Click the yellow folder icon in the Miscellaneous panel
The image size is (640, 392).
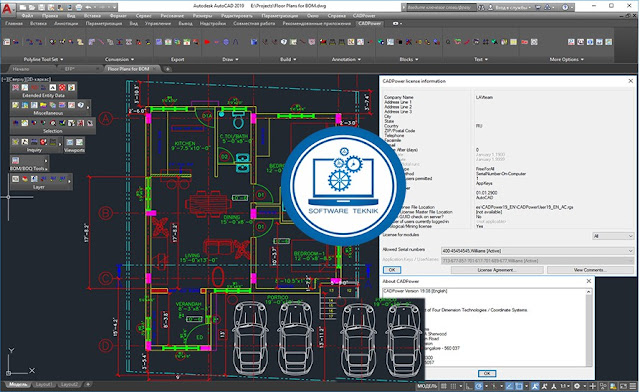(43, 105)
